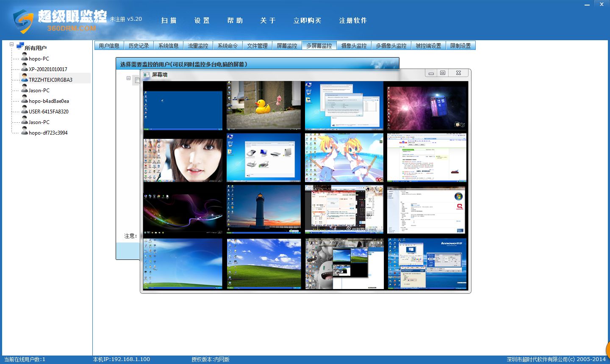
Task: Click the avatar icon beside hopo-b4ad8ae0ea
Action: pyautogui.click(x=25, y=99)
